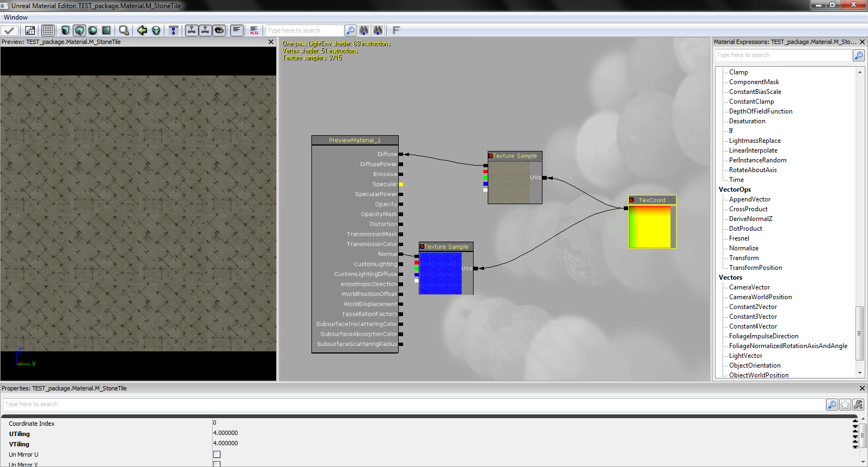Open the Window menu
The image size is (868, 467).
[x=16, y=17]
